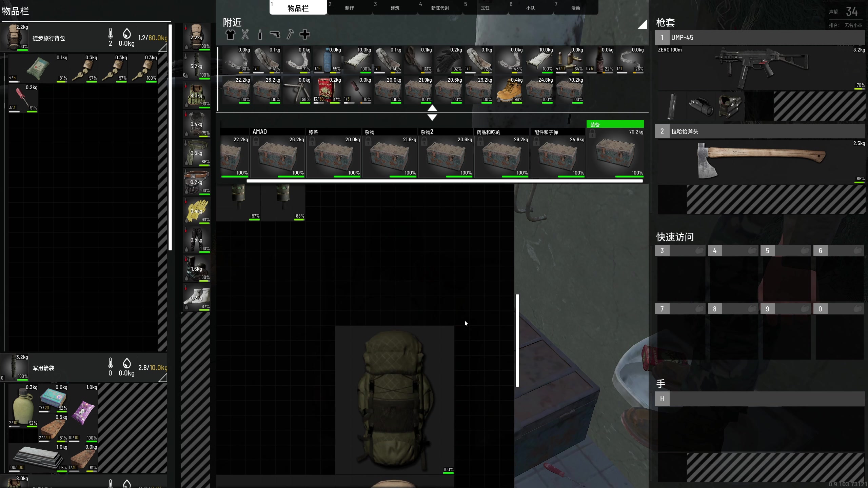Switch to the 制作 tab
The height and width of the screenshot is (488, 868).
click(349, 8)
